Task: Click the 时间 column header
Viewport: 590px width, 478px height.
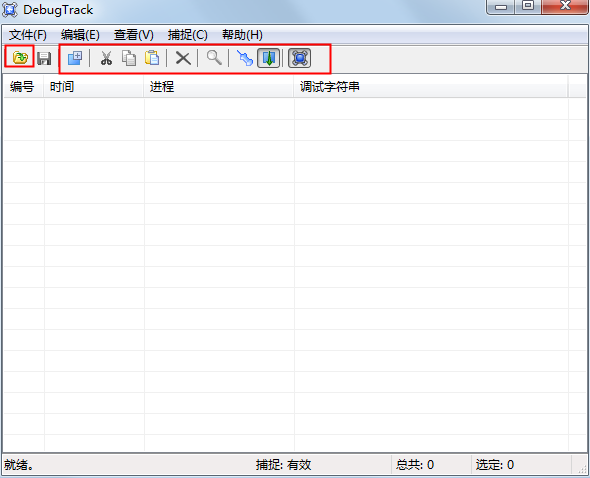Action: [x=94, y=87]
